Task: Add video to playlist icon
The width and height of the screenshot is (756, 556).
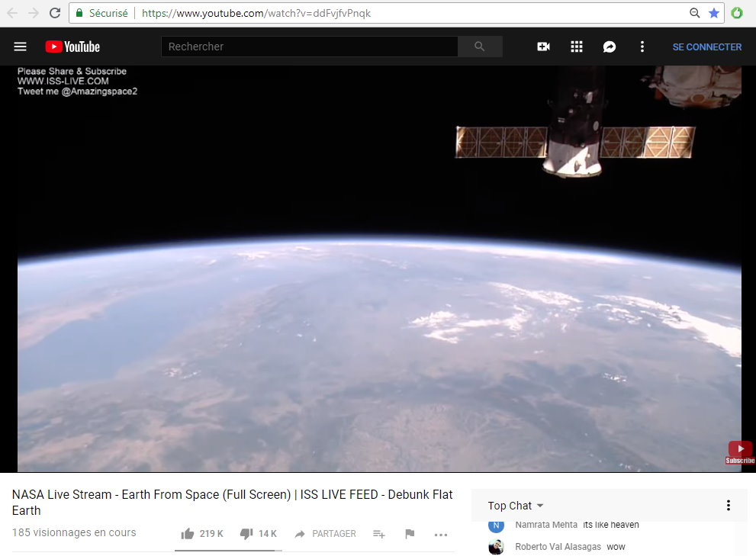Action: point(379,534)
